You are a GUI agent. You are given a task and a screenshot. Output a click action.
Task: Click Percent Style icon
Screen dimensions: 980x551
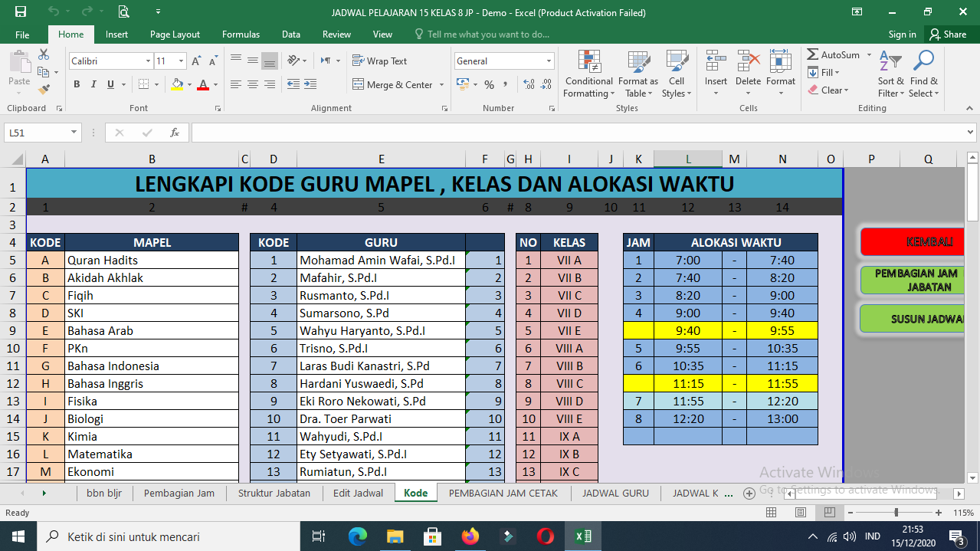pyautogui.click(x=489, y=85)
